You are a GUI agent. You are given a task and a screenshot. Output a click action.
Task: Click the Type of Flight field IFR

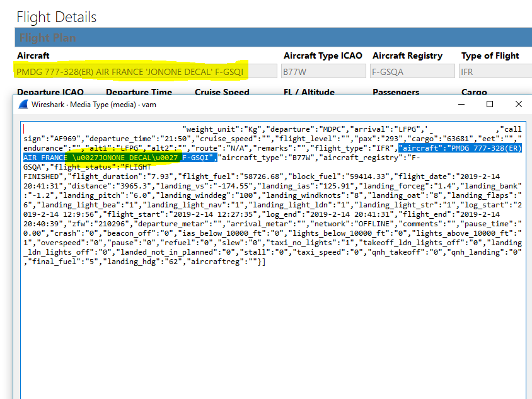click(495, 72)
